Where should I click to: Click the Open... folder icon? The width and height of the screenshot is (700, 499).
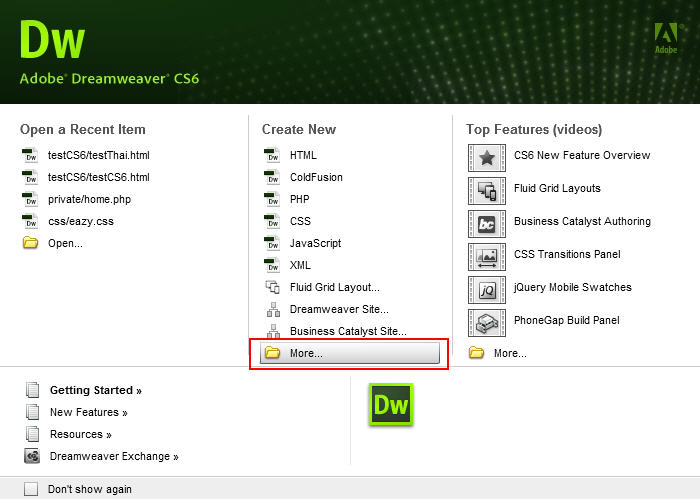pos(30,243)
